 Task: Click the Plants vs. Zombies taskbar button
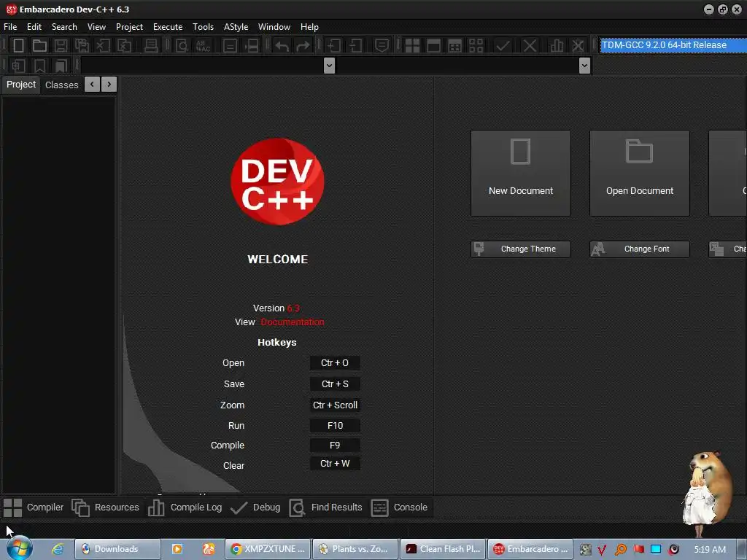[x=355, y=549]
